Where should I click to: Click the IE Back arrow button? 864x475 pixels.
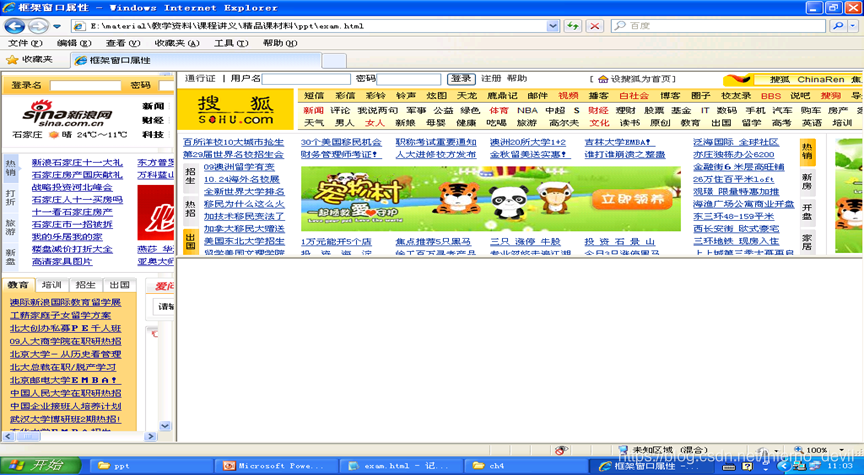point(14,26)
